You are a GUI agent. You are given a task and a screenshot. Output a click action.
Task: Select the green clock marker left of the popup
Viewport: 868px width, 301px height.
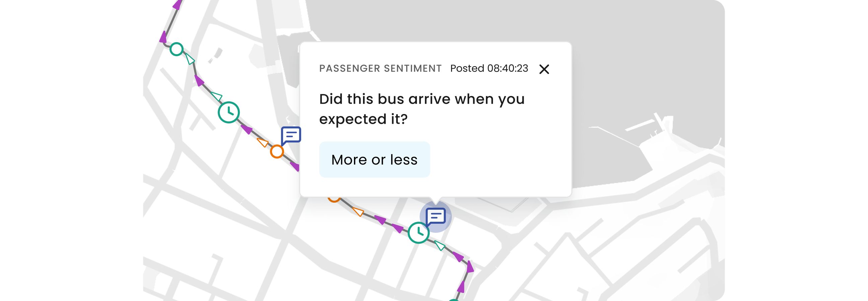[228, 112]
